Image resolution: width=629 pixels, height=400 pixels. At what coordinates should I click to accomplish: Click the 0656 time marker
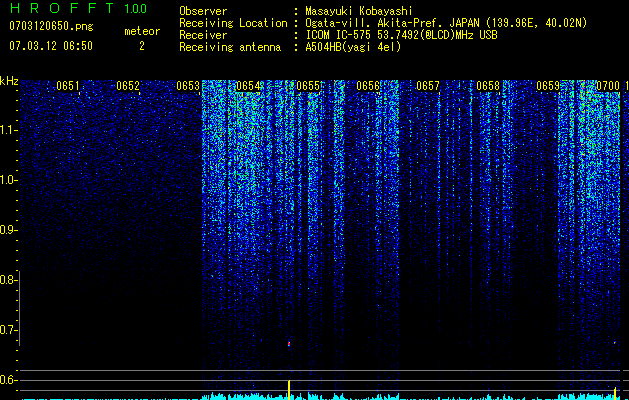click(368, 86)
